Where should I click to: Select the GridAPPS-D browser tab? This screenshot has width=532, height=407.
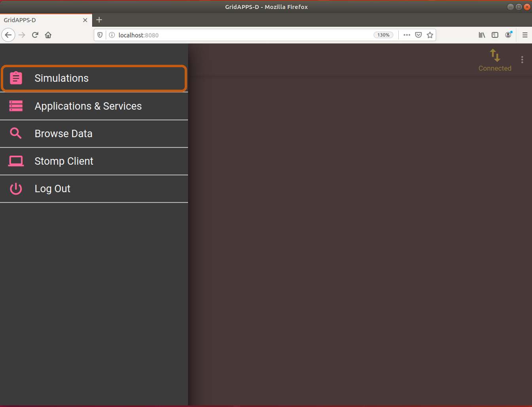click(46, 20)
